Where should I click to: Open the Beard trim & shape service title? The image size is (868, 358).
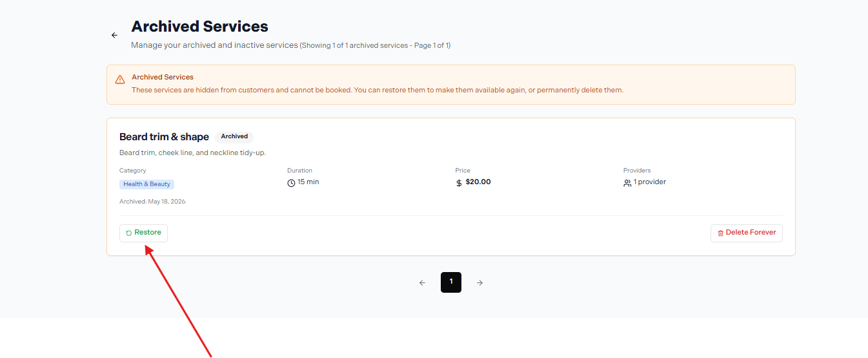click(164, 137)
